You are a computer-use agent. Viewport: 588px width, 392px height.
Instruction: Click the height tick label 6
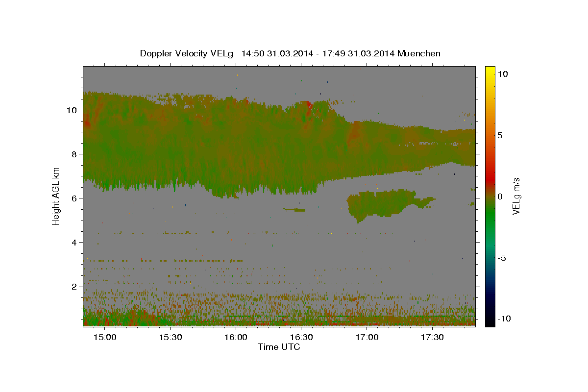(74, 198)
